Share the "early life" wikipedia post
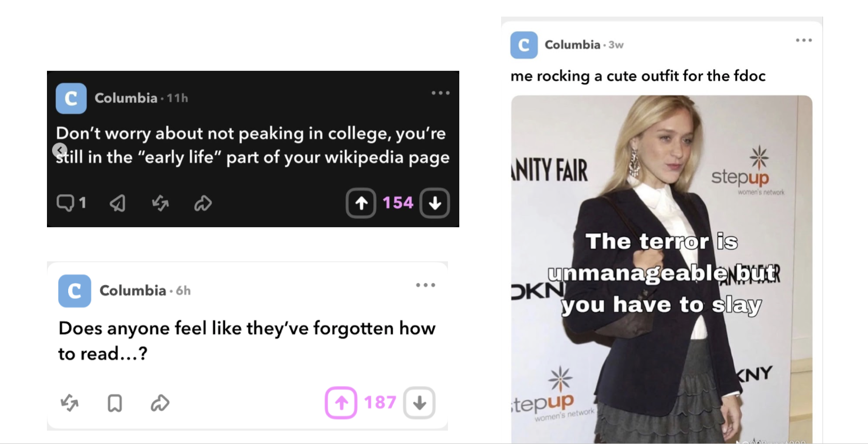 coord(203,203)
